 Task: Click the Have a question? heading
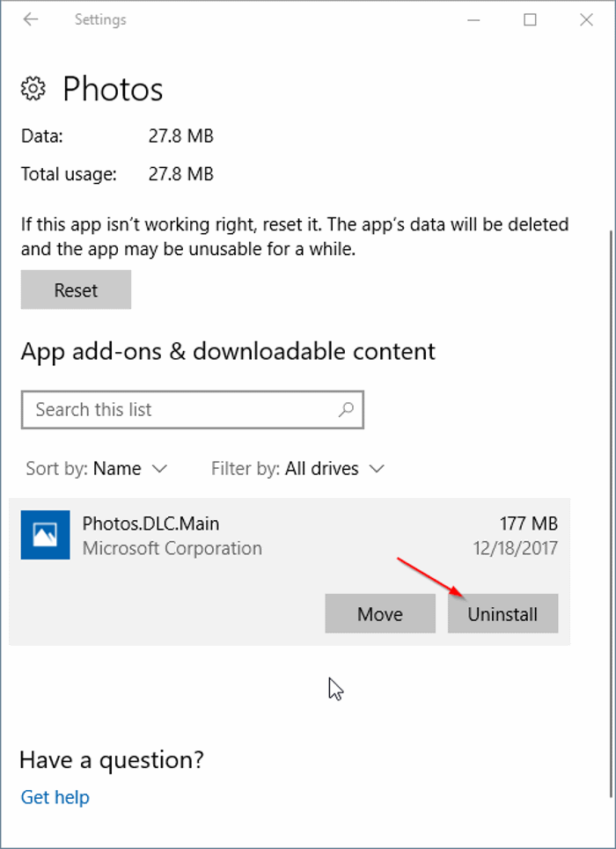(112, 759)
